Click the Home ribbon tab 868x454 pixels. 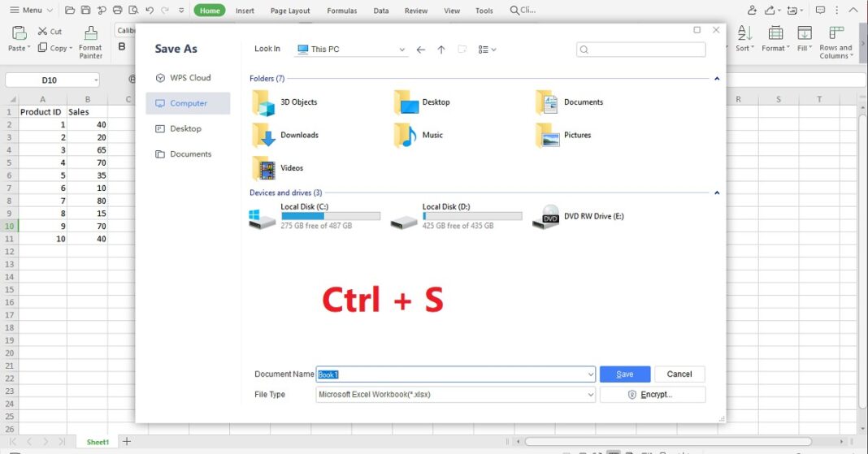tap(210, 11)
